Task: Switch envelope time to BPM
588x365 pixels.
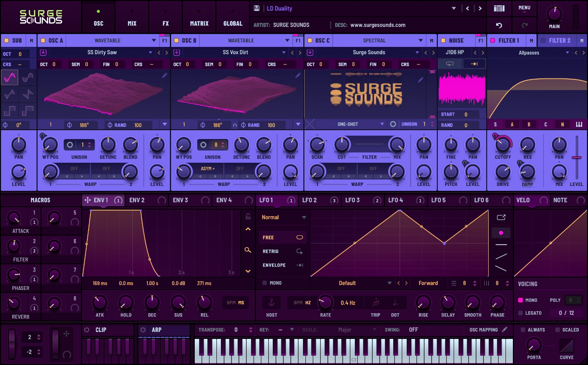Action: point(231,303)
